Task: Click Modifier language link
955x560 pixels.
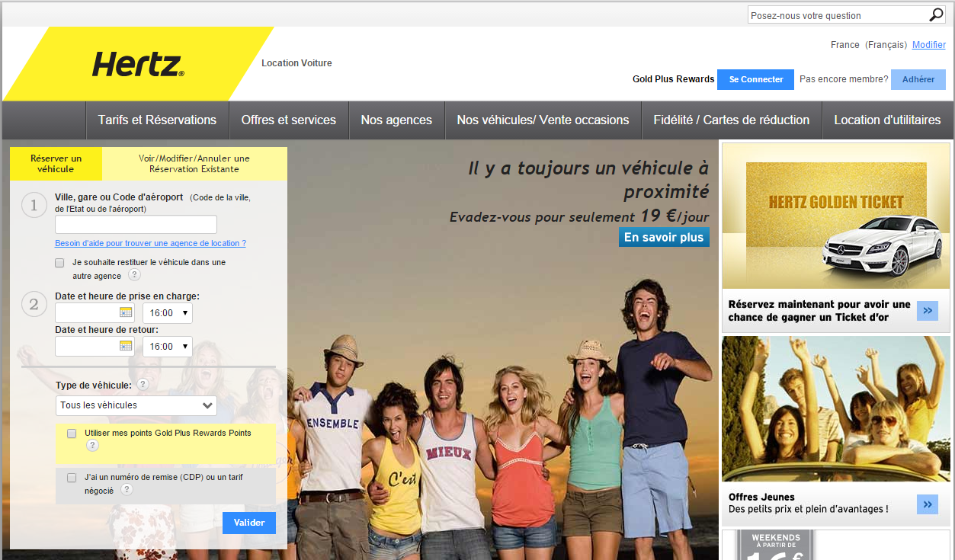Action: click(929, 45)
